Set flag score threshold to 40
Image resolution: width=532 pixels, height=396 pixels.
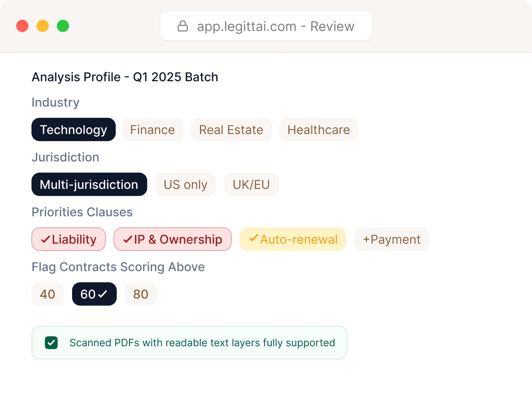(x=47, y=294)
